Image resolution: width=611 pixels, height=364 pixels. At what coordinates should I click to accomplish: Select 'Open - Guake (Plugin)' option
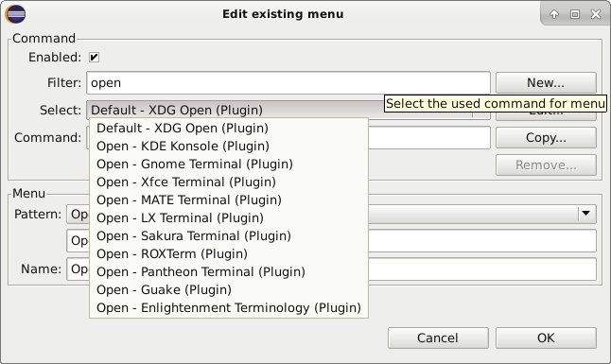coord(229,289)
